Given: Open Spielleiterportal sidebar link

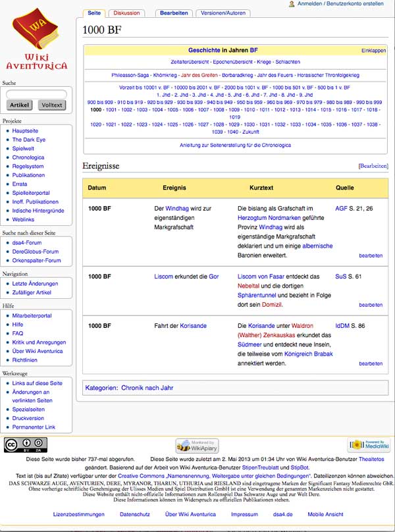Looking at the screenshot, I should (x=31, y=193).
